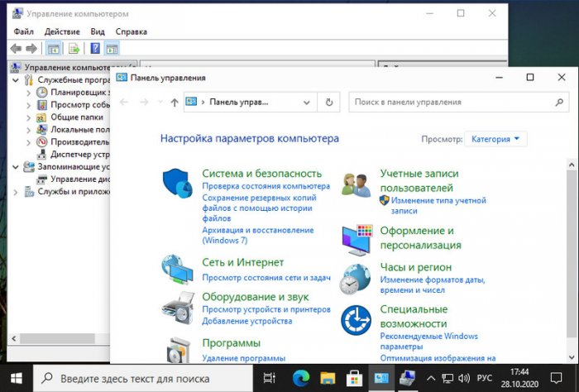
Task: Launch Microsoft Edge from taskbar
Action: tap(301, 378)
